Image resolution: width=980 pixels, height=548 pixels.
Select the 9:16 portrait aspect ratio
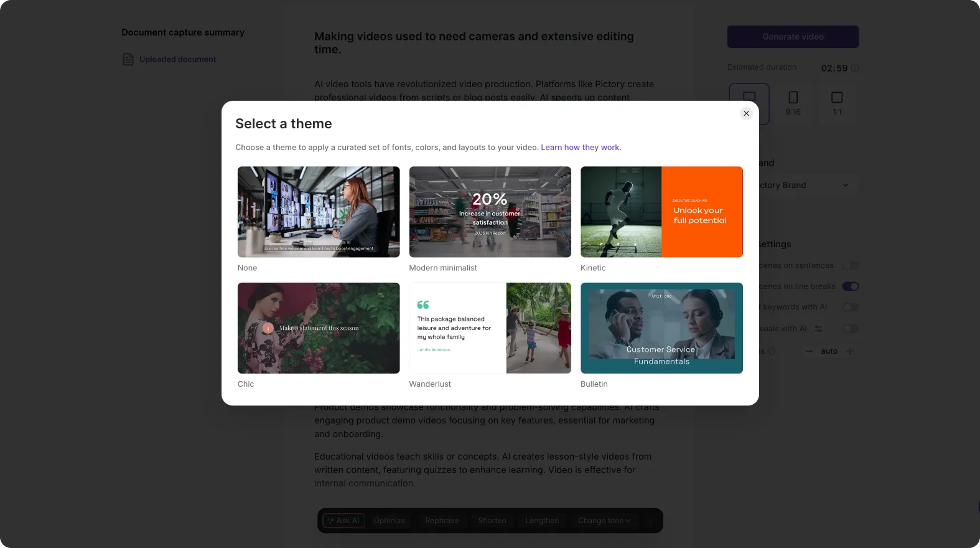[x=793, y=103]
